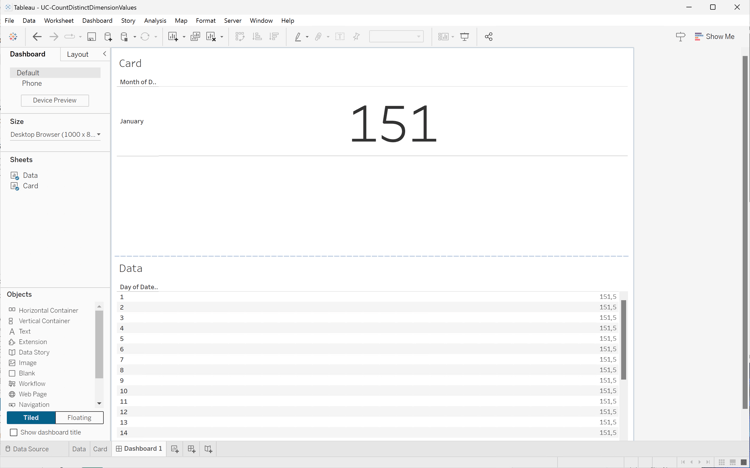Click the Sort Ascending icon

[257, 37]
